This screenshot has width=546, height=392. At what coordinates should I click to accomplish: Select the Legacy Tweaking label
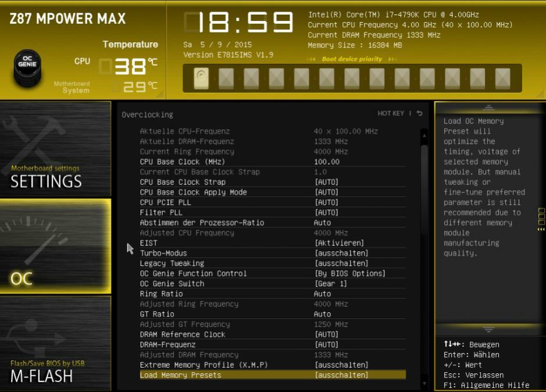(x=172, y=263)
